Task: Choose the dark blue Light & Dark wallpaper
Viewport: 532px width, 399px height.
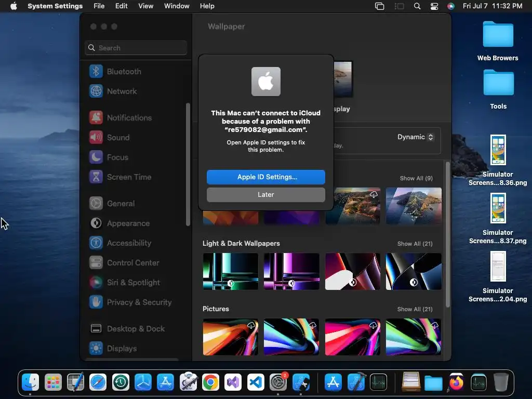Action: tap(414, 271)
